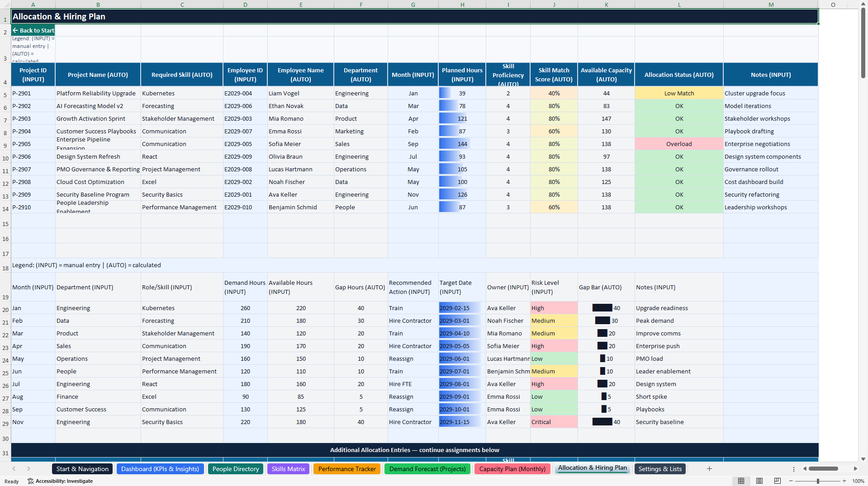The image size is (868, 486).
Task: Select the Low Match status cell
Action: (x=679, y=93)
